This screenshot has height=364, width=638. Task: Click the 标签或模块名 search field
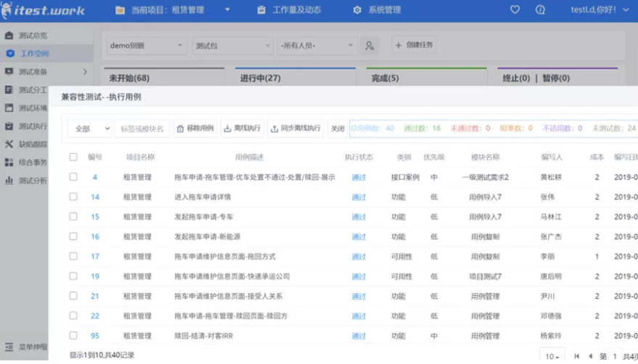(142, 128)
